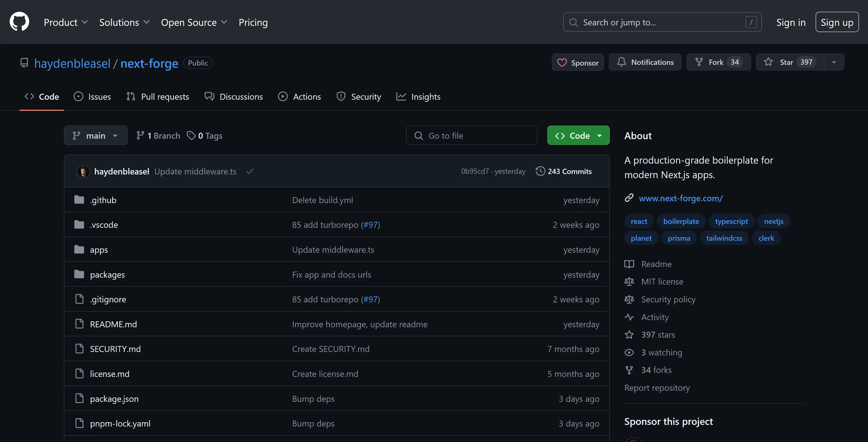This screenshot has width=868, height=442.
Task: Click the heart Sponsor button
Action: pyautogui.click(x=578, y=62)
